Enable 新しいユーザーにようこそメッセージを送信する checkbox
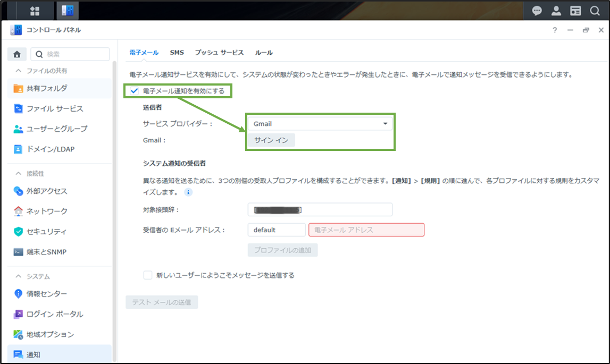610x364 pixels. pyautogui.click(x=148, y=275)
